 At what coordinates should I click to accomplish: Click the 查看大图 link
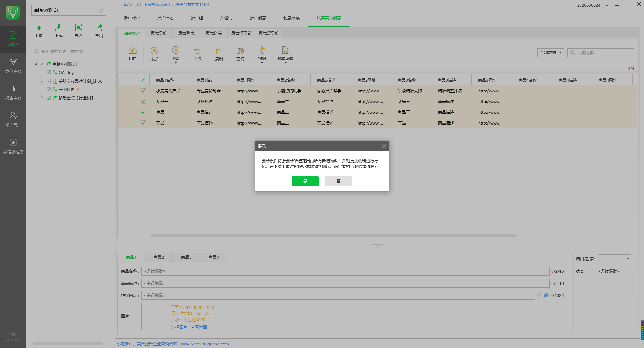pyautogui.click(x=199, y=327)
